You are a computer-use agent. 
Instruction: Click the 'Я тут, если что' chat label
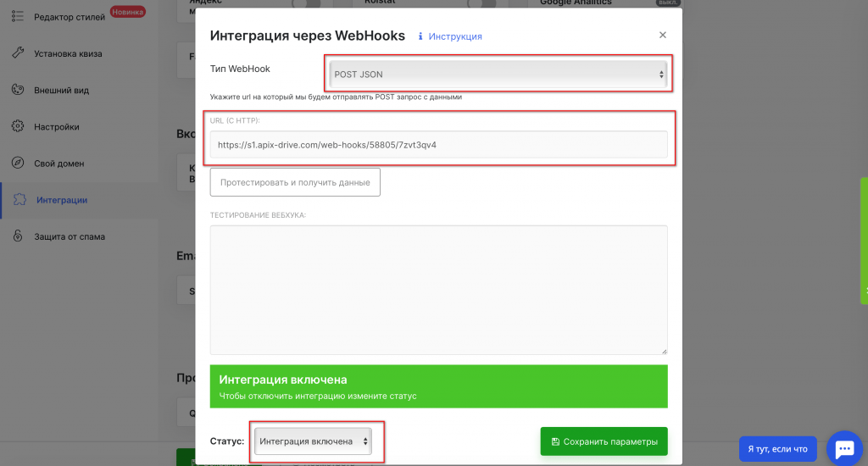pos(777,448)
